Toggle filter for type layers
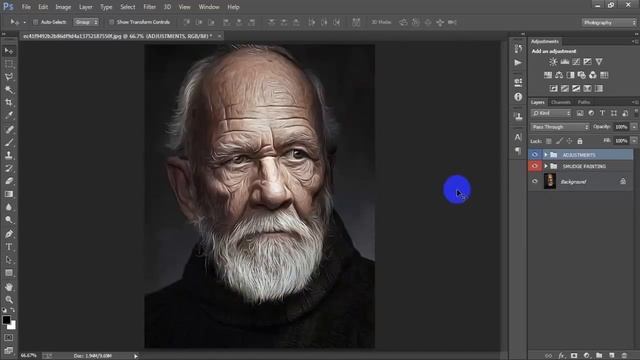Screen dimensions: 640x360 pyautogui.click(x=602, y=113)
